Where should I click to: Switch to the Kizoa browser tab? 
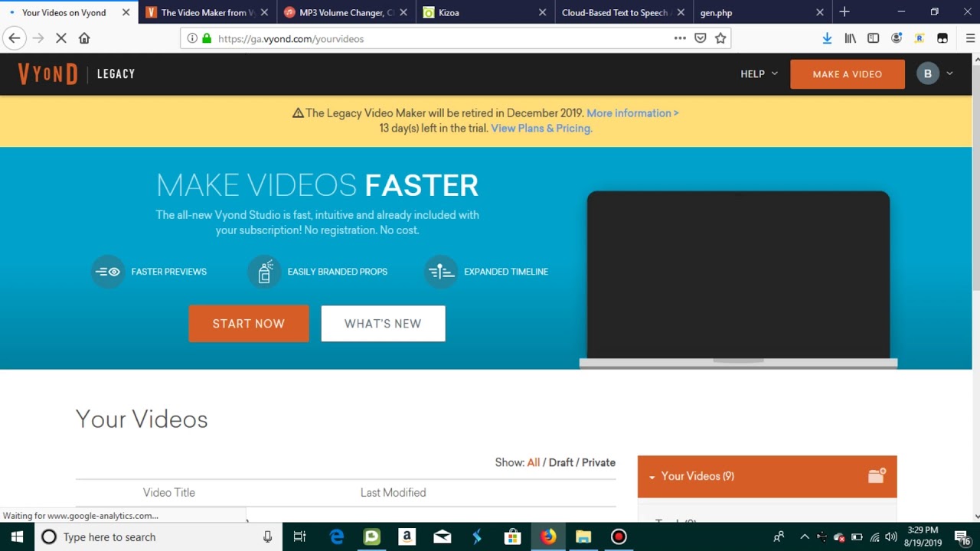[x=485, y=12]
